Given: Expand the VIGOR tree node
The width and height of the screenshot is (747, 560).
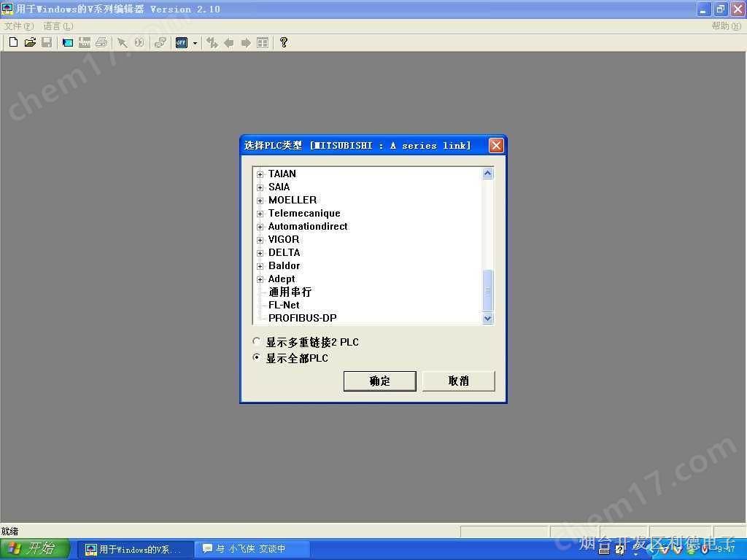Looking at the screenshot, I should [x=260, y=240].
